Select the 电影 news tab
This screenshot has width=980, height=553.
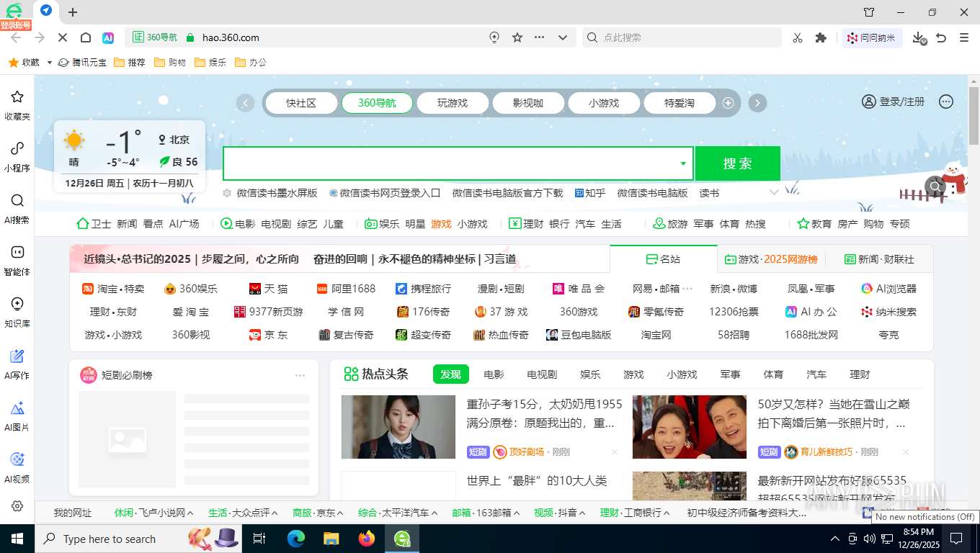click(494, 374)
